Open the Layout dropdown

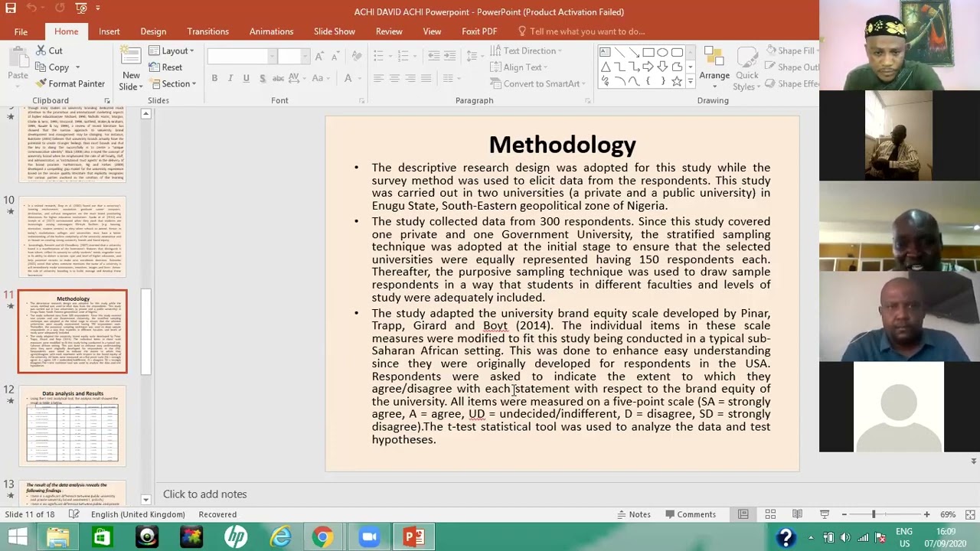tap(171, 51)
